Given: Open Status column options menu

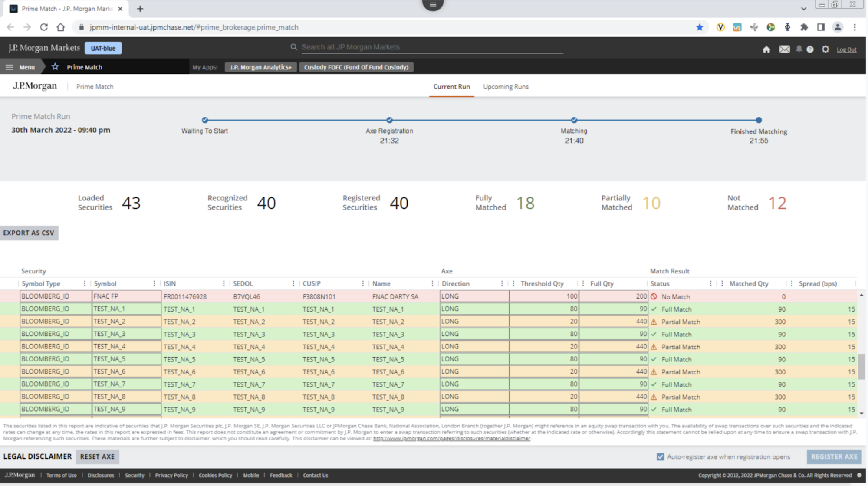Looking at the screenshot, I should pyautogui.click(x=710, y=283).
